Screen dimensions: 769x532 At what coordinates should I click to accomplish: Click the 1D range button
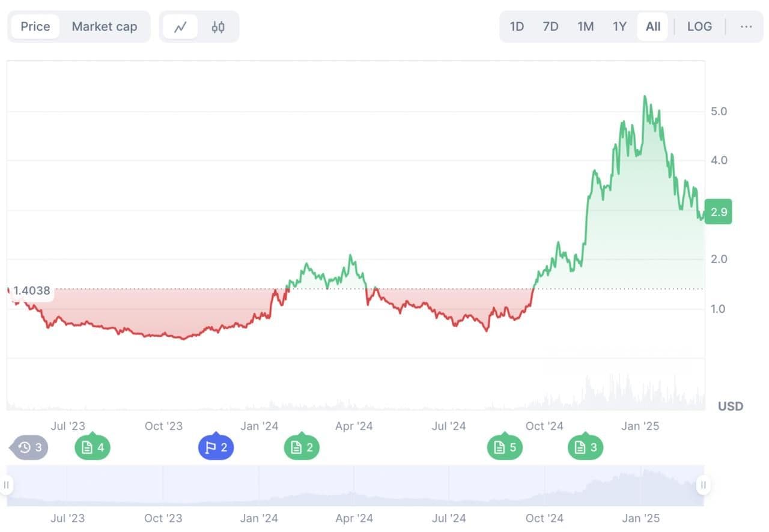(x=516, y=26)
